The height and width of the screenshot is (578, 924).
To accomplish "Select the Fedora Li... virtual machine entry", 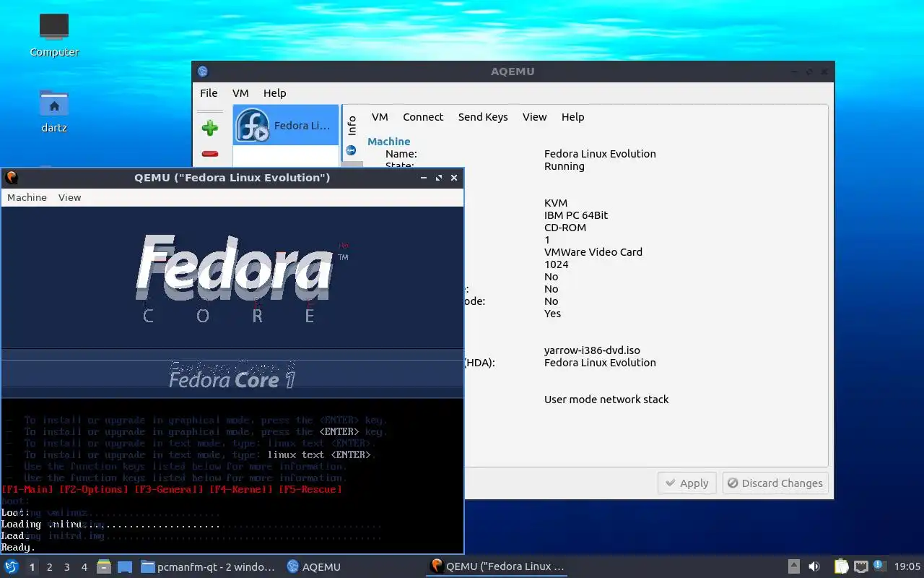I will point(285,125).
